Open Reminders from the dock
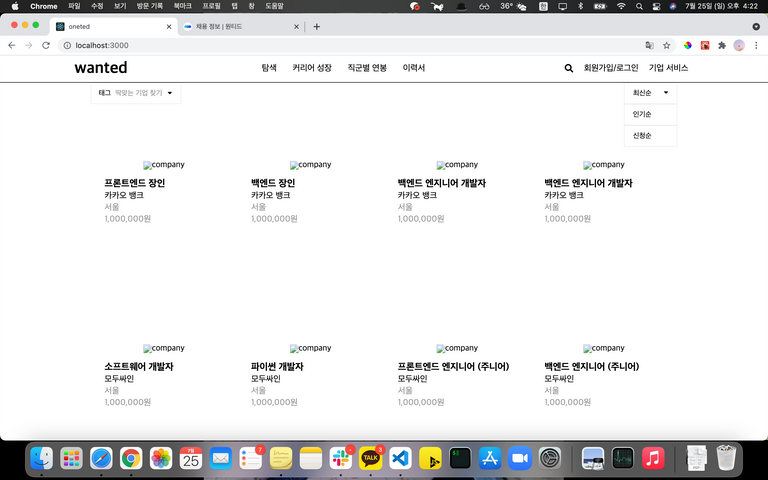Viewport: 768px width, 480px height. tap(251, 459)
